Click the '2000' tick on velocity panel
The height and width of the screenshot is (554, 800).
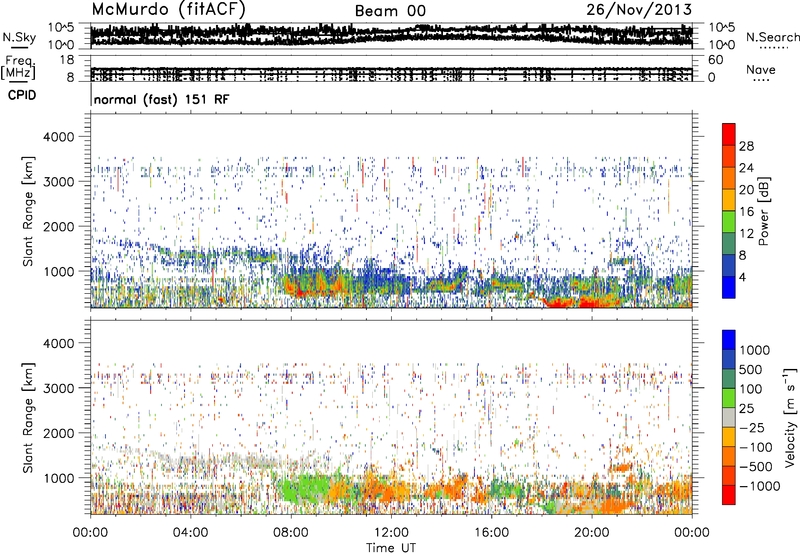(x=59, y=433)
